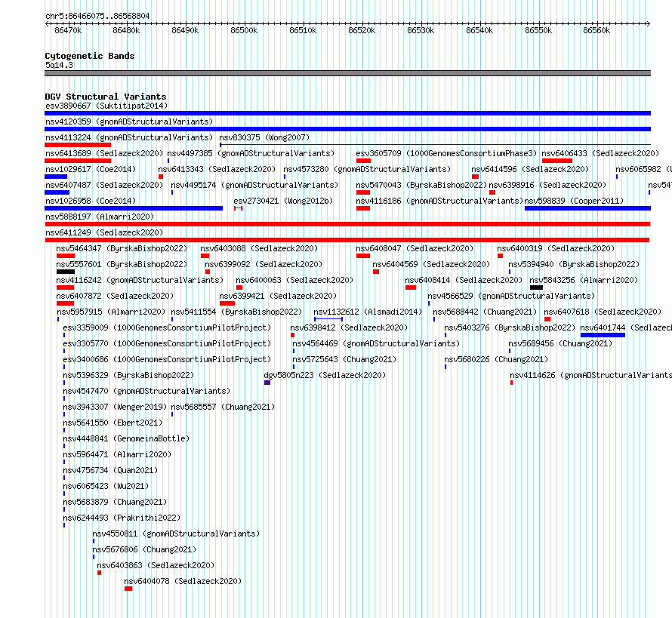Click the blue bar under nsv6401744
Image resolution: width=672 pixels, height=618 pixels.
(603, 335)
